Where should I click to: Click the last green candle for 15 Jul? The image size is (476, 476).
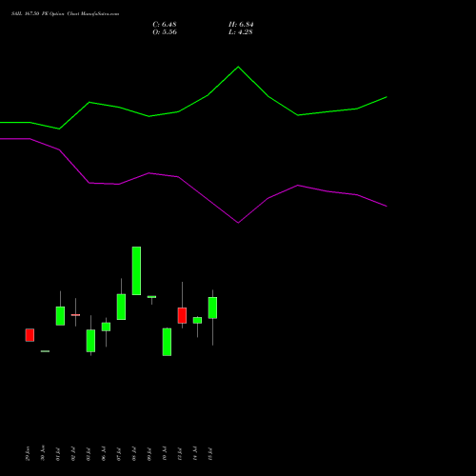[x=212, y=307]
